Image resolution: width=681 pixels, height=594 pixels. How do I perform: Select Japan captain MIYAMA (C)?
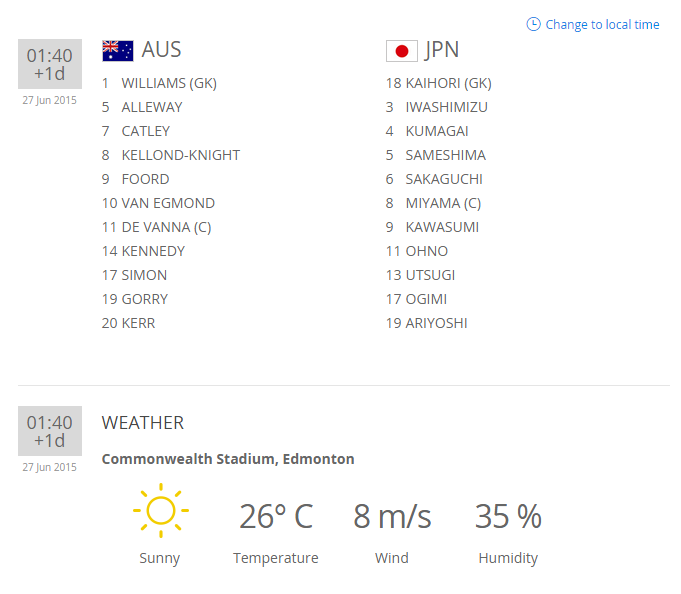click(443, 203)
